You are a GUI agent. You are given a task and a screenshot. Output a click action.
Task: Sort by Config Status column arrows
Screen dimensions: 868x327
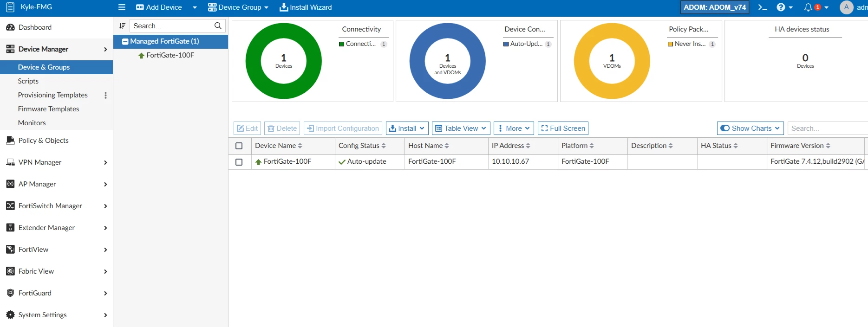point(384,146)
